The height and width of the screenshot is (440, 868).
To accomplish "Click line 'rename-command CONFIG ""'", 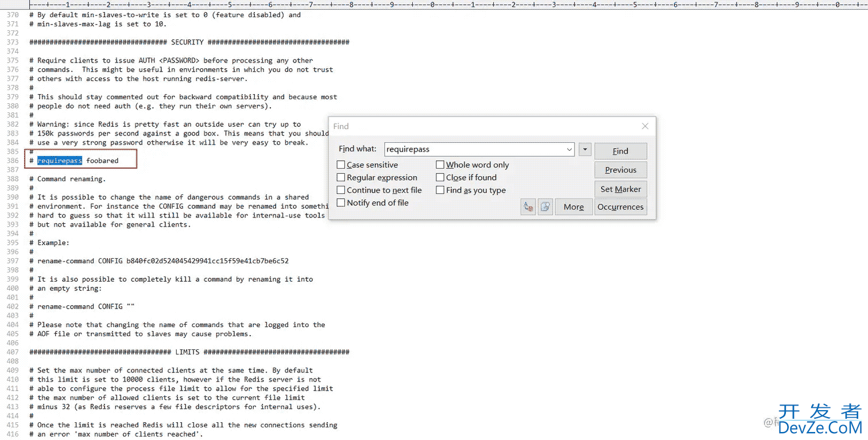I will click(x=82, y=306).
